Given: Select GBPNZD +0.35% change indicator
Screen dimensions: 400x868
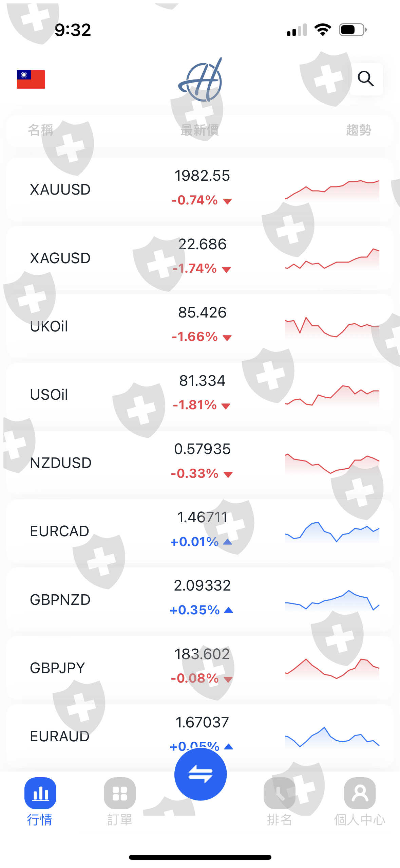Looking at the screenshot, I should click(x=201, y=610).
